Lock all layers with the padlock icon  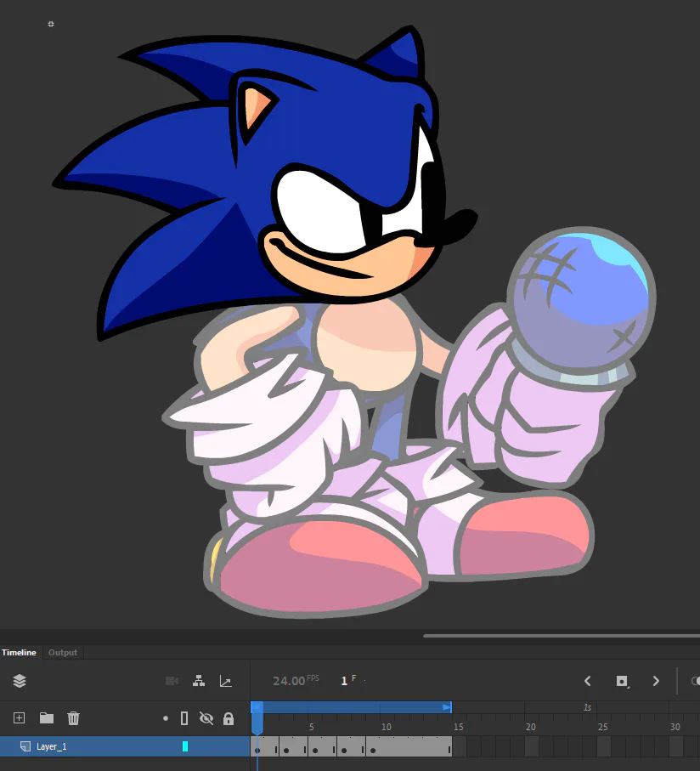click(229, 718)
